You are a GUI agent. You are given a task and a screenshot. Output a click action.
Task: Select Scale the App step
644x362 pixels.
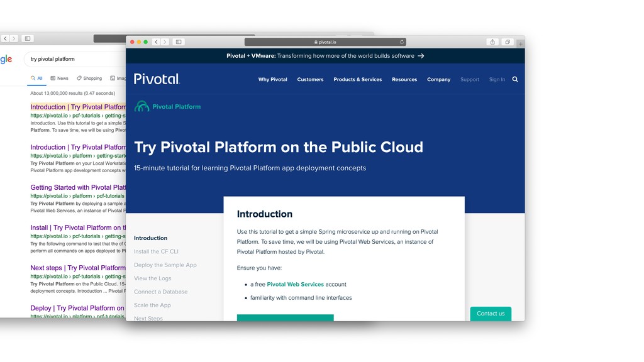coord(152,305)
